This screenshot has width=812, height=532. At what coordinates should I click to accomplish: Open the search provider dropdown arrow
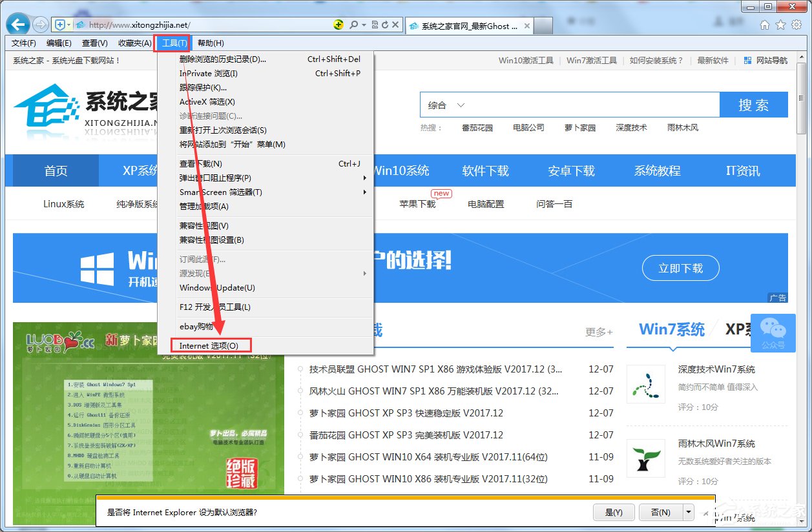[x=363, y=24]
